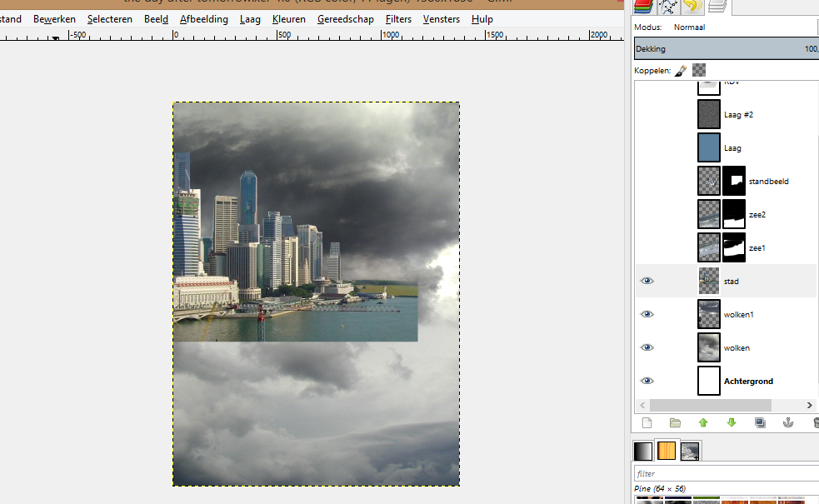819x504 pixels.
Task: Raise layer with green up arrow
Action: click(x=703, y=423)
